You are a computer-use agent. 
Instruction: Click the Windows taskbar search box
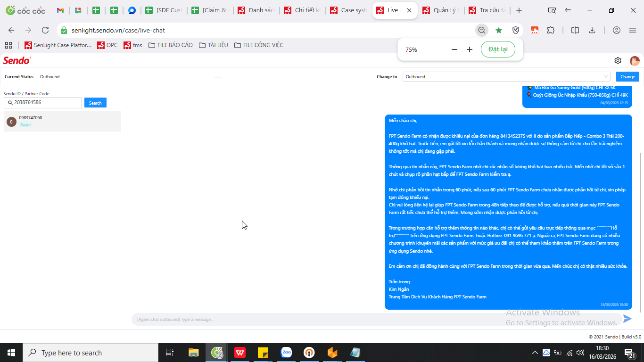click(x=91, y=353)
